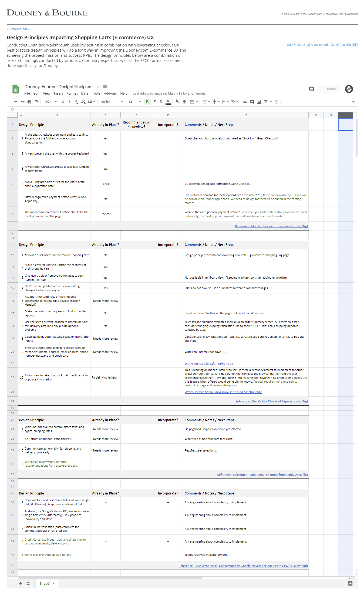Toggle bold formatting
The height and width of the screenshot is (602, 364).
(147, 102)
